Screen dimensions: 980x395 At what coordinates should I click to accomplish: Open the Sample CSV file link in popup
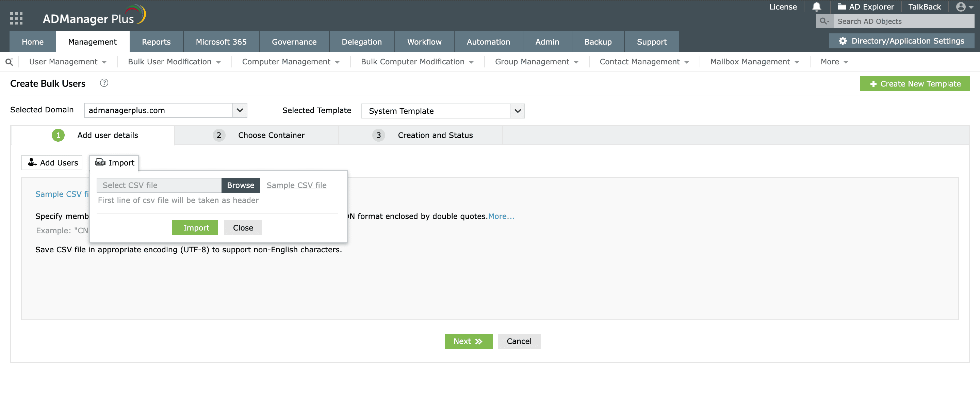point(296,185)
